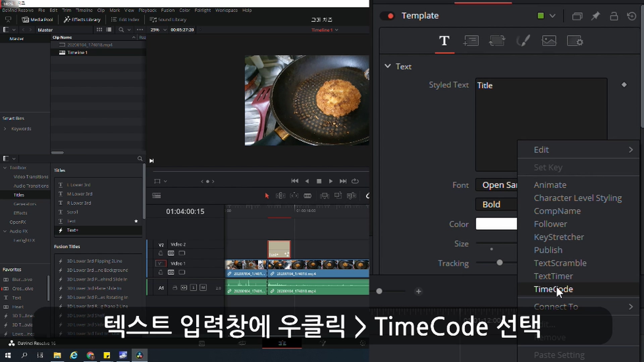Click the lock icon in Template header

pyautogui.click(x=614, y=16)
